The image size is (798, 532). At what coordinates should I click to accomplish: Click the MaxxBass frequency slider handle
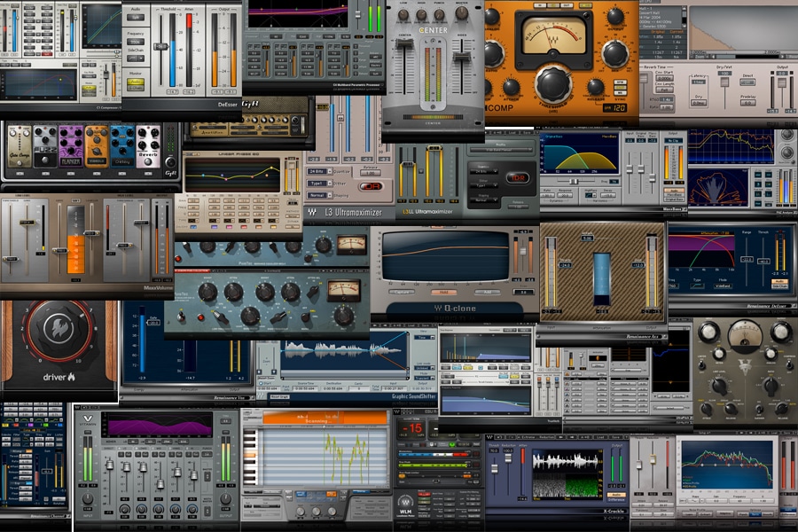pyautogui.click(x=575, y=181)
